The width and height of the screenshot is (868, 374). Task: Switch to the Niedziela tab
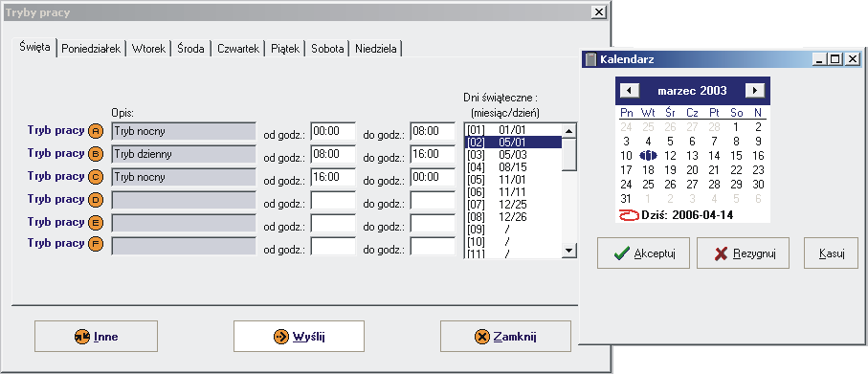(x=376, y=49)
